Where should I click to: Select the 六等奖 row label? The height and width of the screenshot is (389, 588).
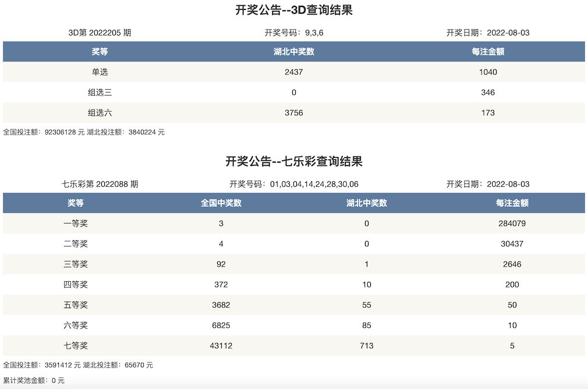(75, 325)
